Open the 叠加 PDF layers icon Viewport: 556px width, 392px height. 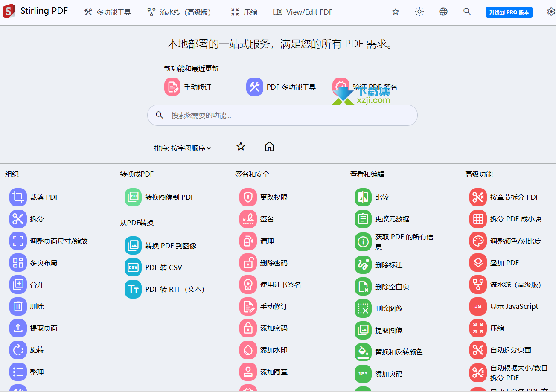[x=478, y=263]
